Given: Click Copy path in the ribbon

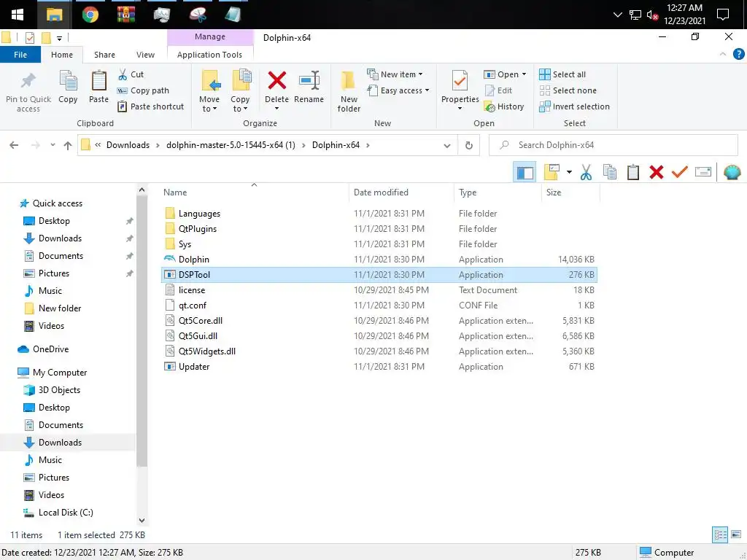Looking at the screenshot, I should (x=143, y=90).
